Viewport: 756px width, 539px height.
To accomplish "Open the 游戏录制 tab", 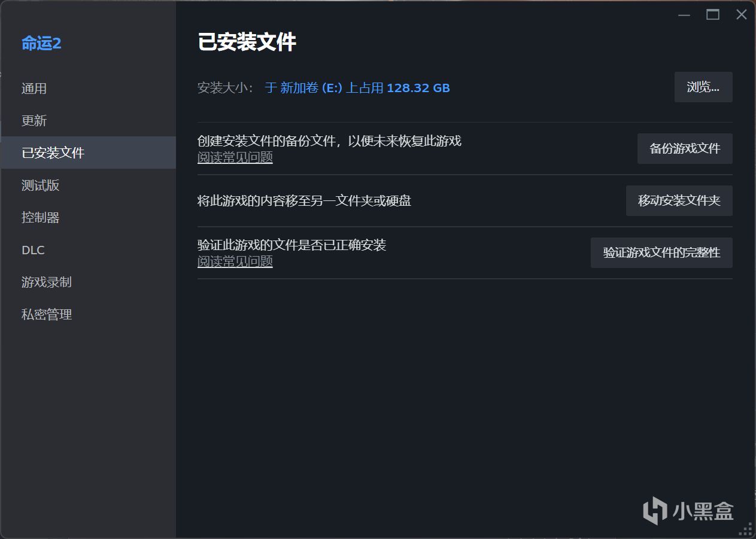I will [x=47, y=282].
